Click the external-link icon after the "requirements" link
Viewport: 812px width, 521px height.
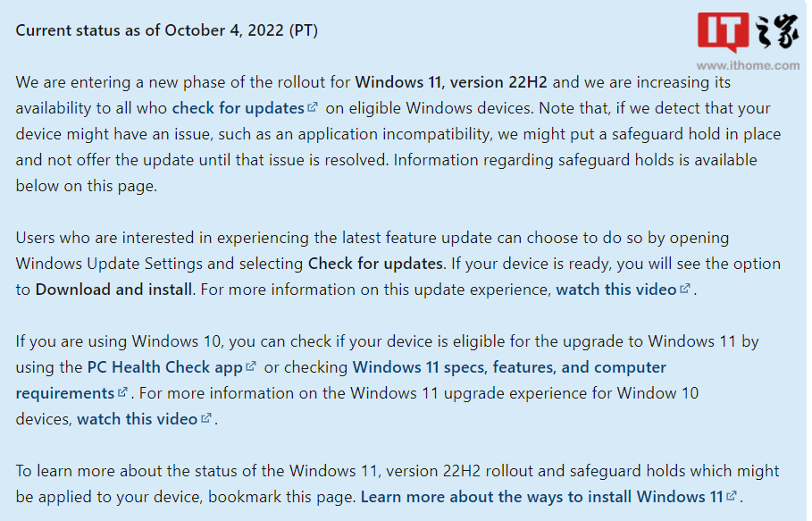tap(122, 392)
